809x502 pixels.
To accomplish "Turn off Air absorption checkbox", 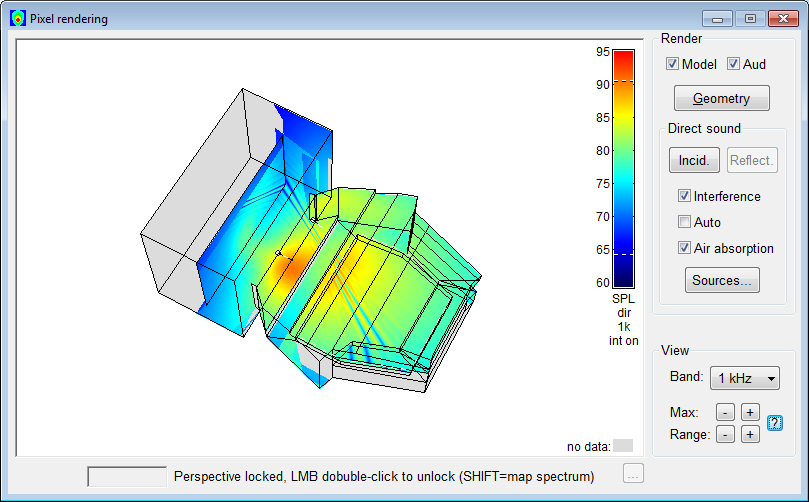I will [x=685, y=248].
